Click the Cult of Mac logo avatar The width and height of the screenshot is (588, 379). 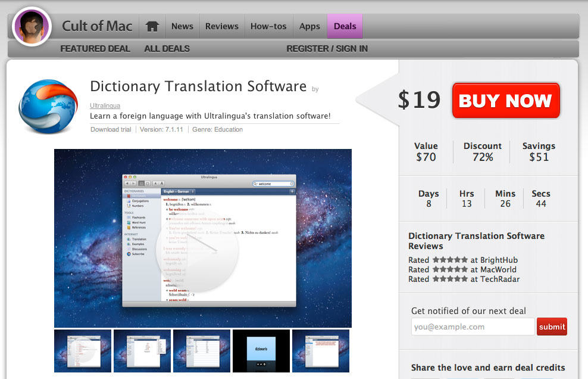coord(32,26)
